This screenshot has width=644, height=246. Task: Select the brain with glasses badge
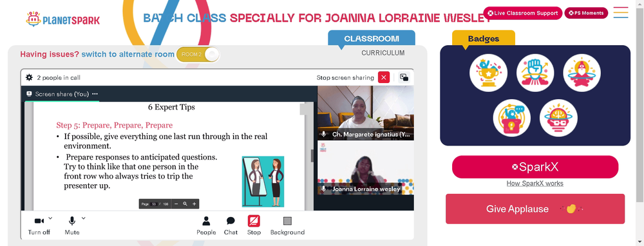[x=558, y=118]
